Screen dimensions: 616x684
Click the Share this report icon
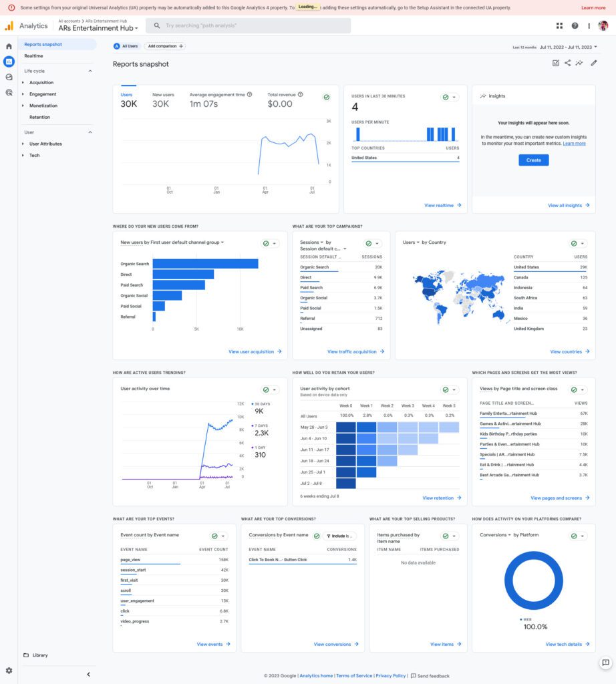point(568,63)
